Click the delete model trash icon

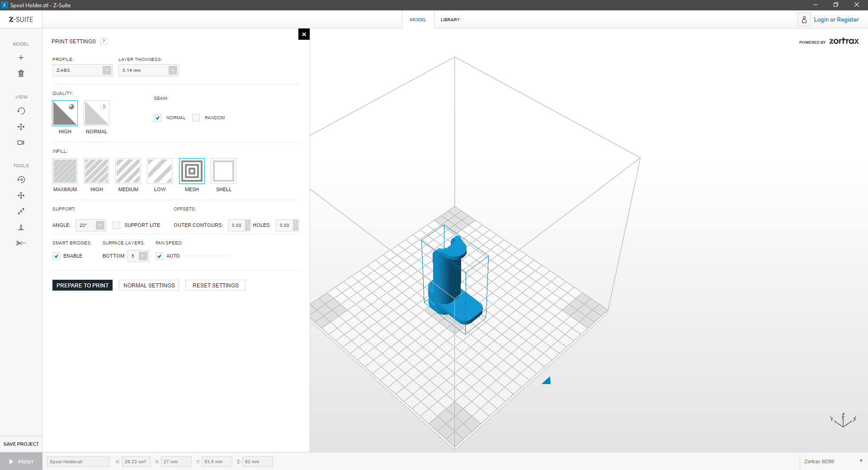pos(21,74)
